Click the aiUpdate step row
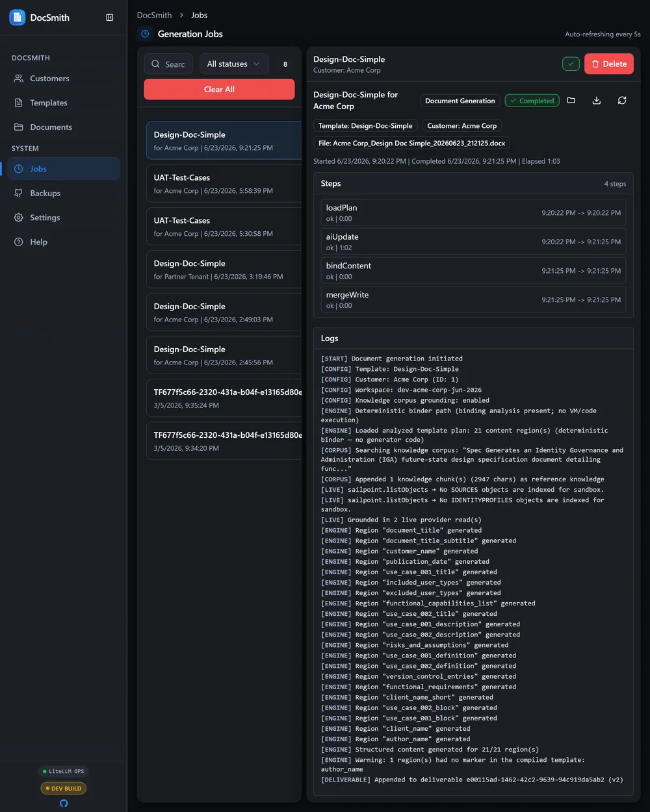Screen dimensions: 650x812 click(x=473, y=242)
